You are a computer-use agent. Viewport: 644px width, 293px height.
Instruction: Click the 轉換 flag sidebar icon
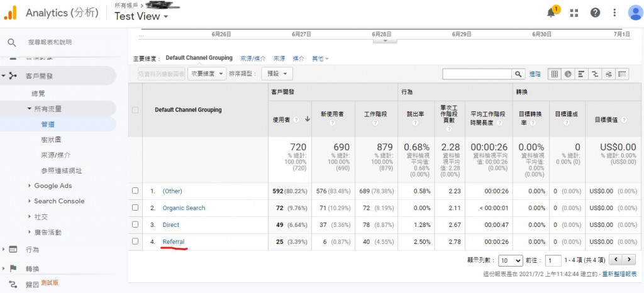(x=13, y=268)
